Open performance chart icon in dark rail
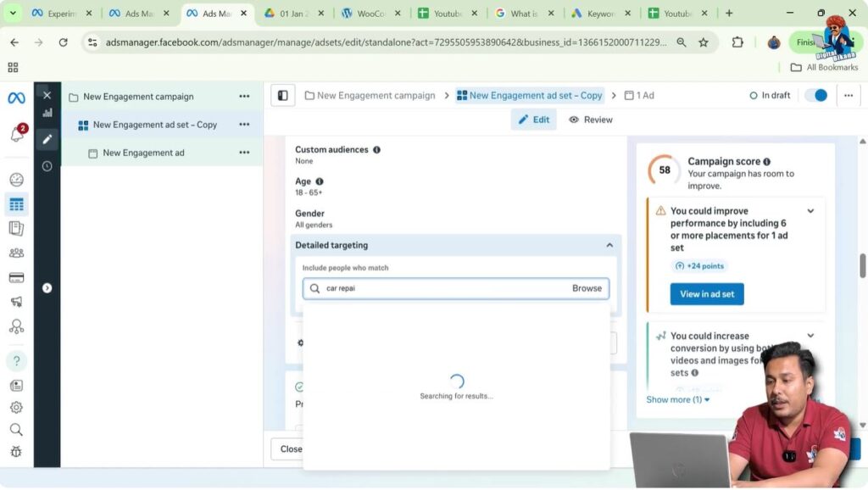The height and width of the screenshot is (490, 868). tap(47, 113)
